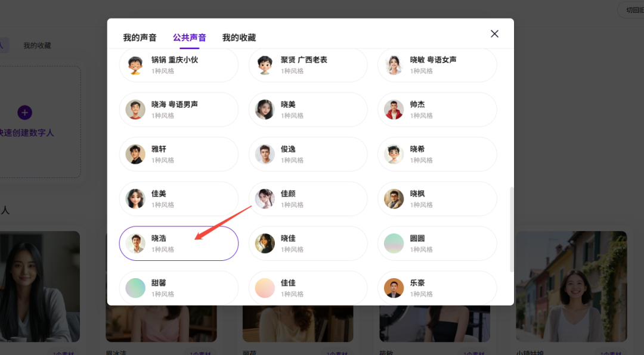Close the voice selection dialog
Viewport: 644px width, 355px height.
click(x=494, y=33)
